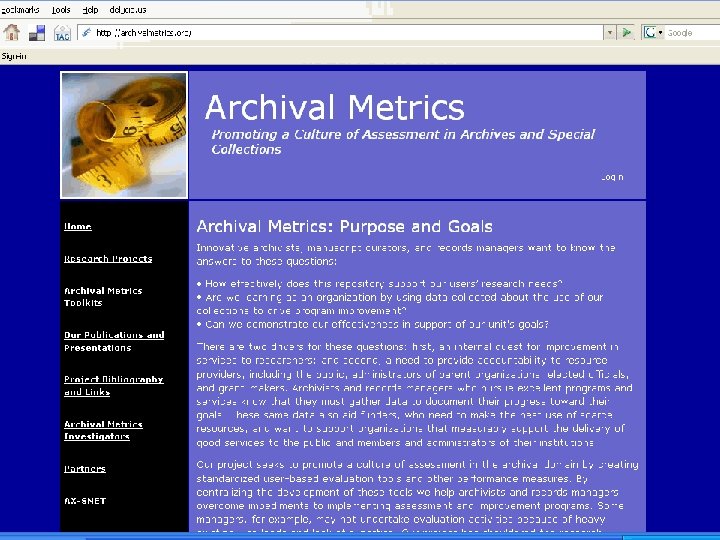Open the Bookmarks menu

click(x=20, y=10)
